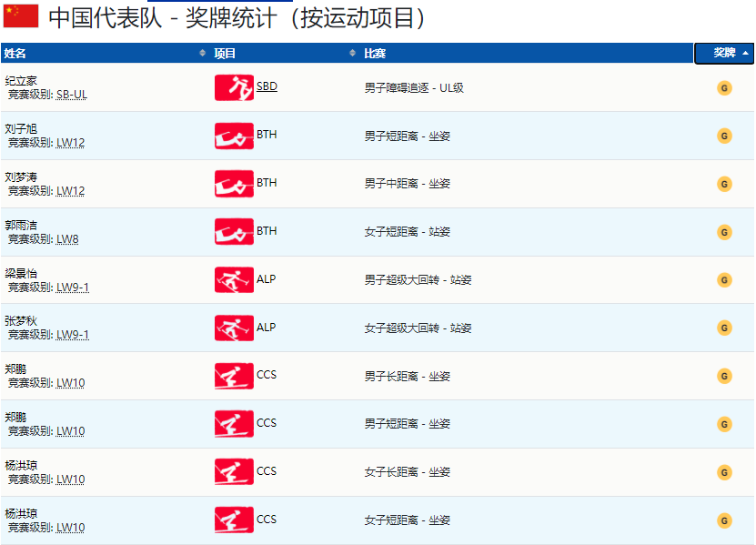Click the G badge in 刘梦涛's row
The height and width of the screenshot is (545, 756).
(x=724, y=183)
